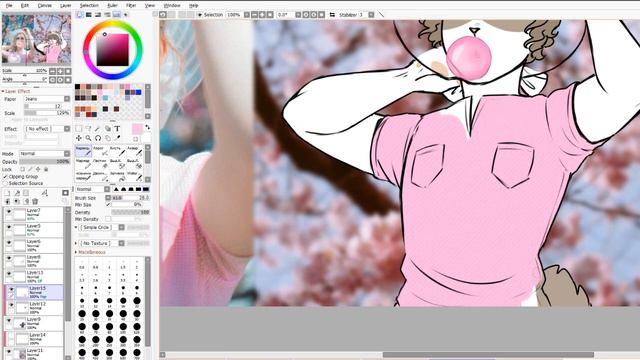The width and height of the screenshot is (640, 360).
Task: Swap foreground and background colors
Action: coord(148,128)
